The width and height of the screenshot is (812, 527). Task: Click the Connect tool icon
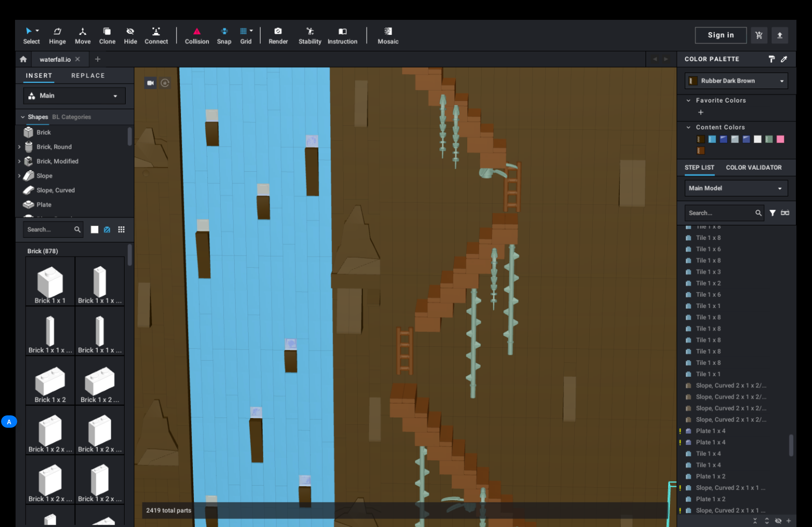click(156, 32)
